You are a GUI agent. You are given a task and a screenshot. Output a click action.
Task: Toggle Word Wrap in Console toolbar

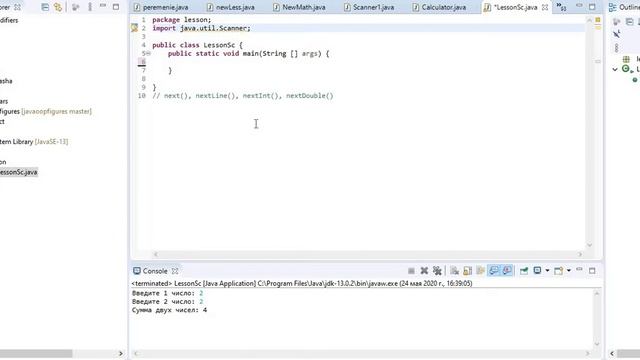click(x=480, y=271)
